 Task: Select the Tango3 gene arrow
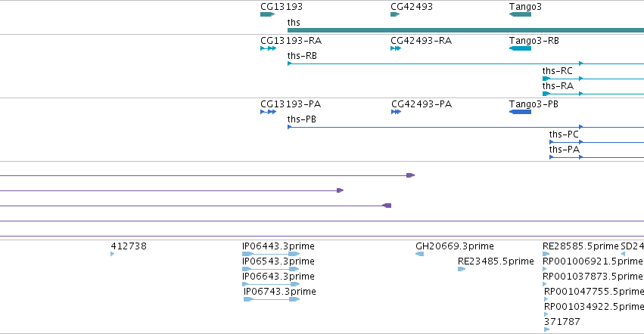point(520,14)
